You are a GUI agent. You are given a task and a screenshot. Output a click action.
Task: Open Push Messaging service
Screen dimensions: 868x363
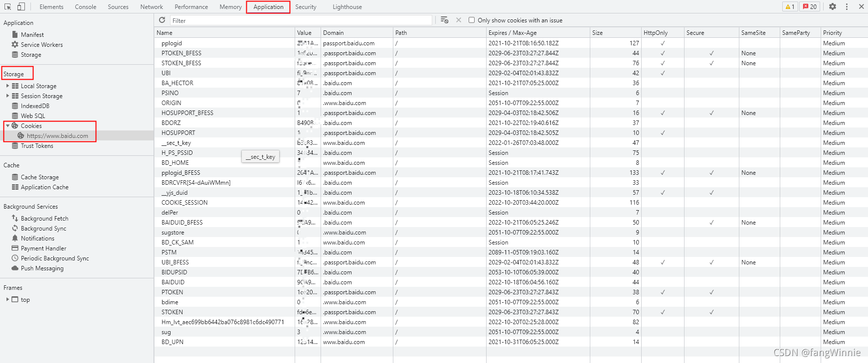coord(42,268)
